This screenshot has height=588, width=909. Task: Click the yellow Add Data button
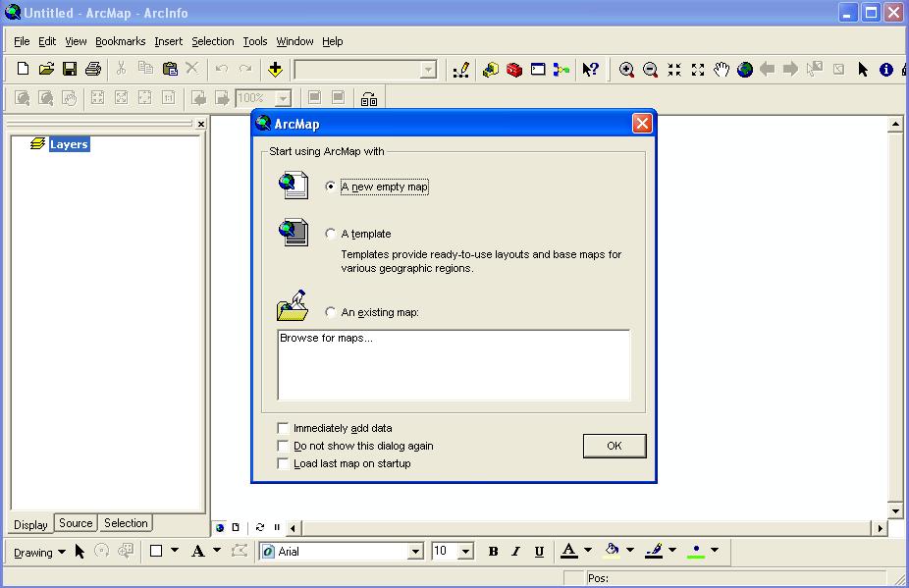coord(276,70)
